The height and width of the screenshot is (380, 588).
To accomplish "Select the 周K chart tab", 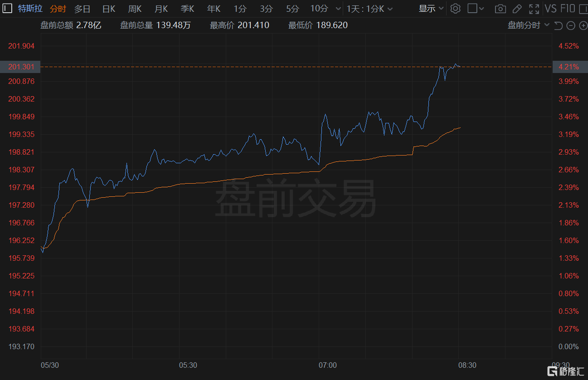I will pyautogui.click(x=135, y=9).
